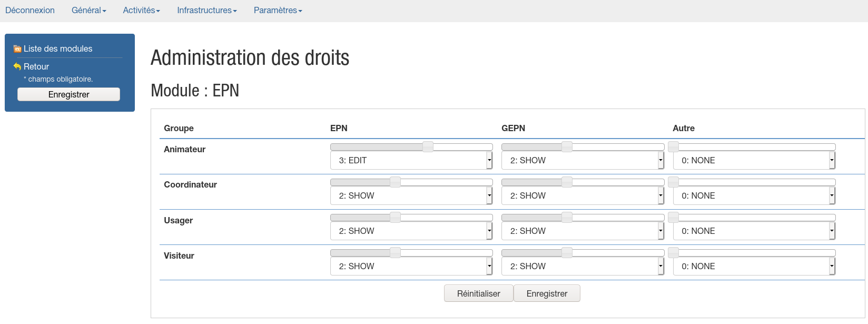Screen dimensions: 868x324
Task: Expand Visiteur EPN rights dropdown
Action: [411, 267]
